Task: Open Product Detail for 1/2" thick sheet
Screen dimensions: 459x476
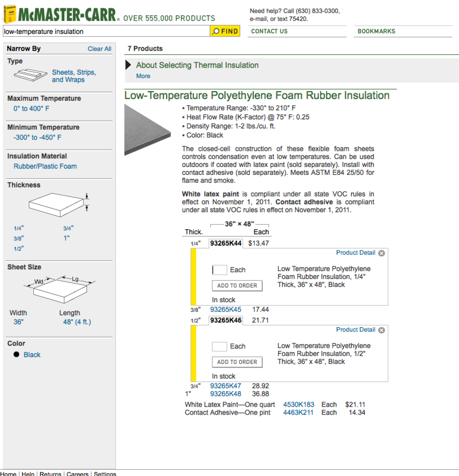Action: (x=356, y=330)
